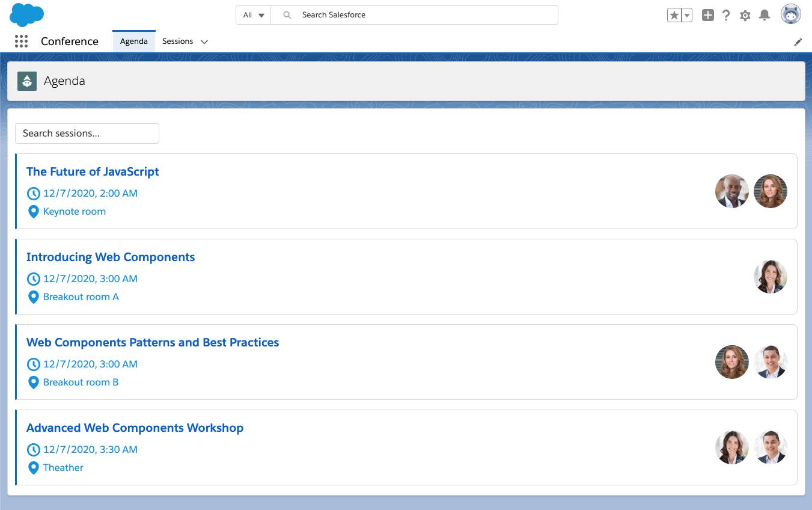The image size is (812, 510).
Task: Open The Future of JavaScript session
Action: (93, 171)
